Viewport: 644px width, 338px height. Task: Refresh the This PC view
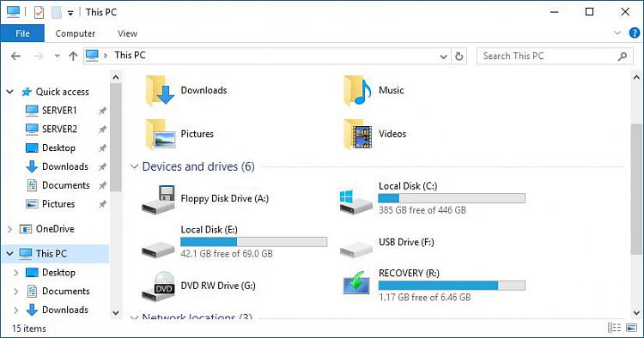pos(459,57)
